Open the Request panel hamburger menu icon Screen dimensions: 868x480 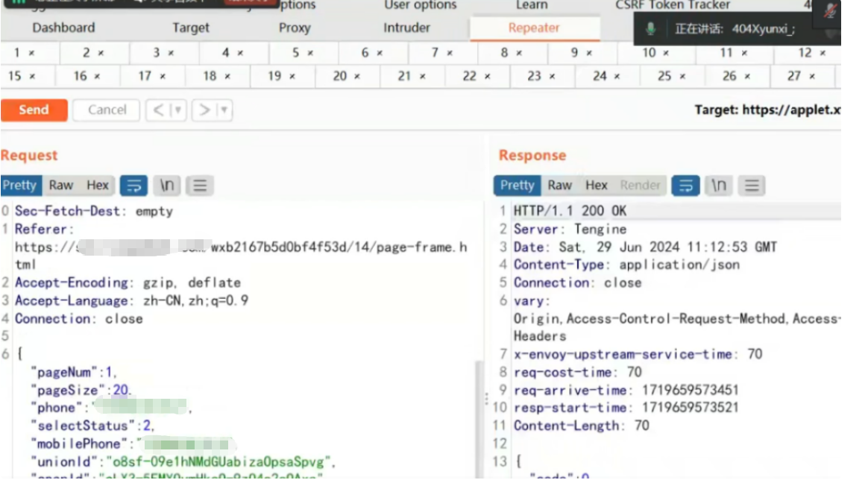(x=200, y=186)
